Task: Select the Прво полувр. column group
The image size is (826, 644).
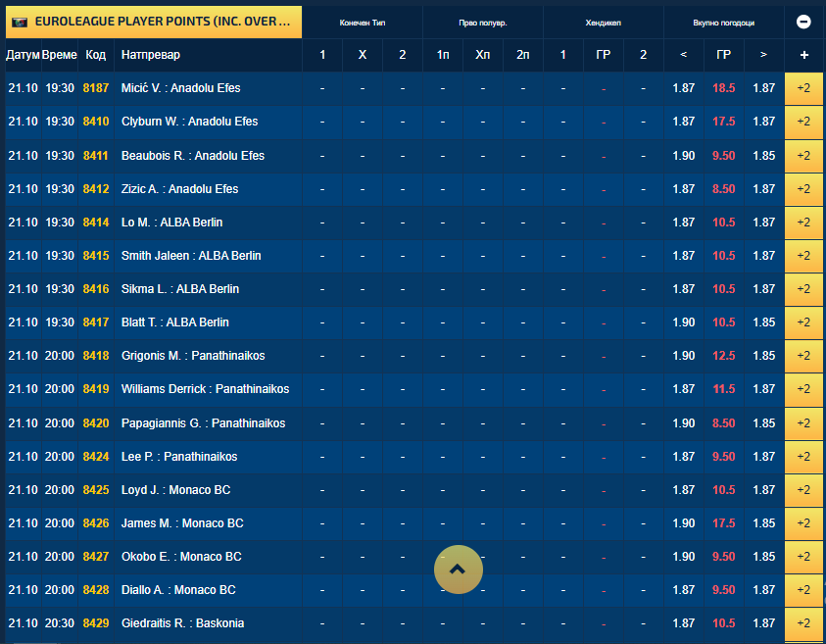Action: (482, 23)
